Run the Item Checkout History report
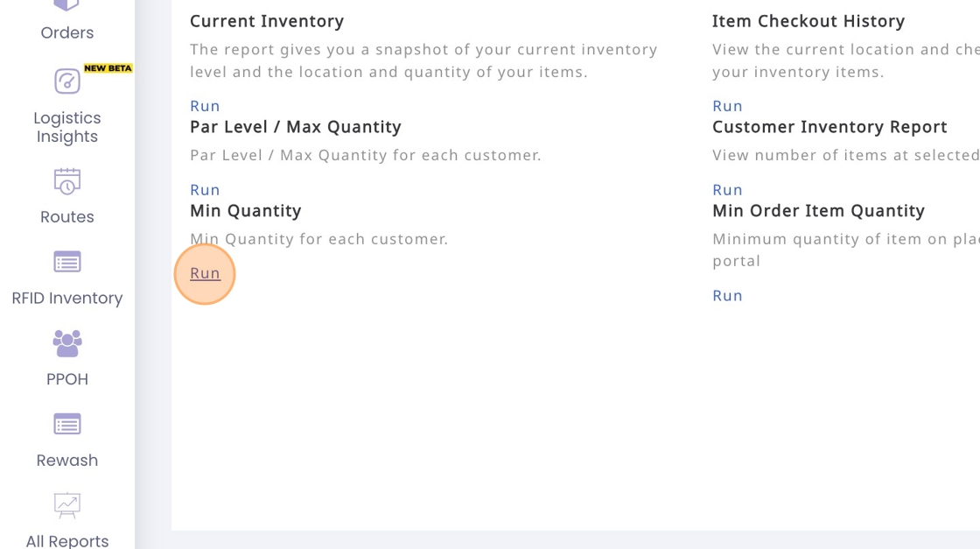This screenshot has width=980, height=549. click(x=727, y=106)
